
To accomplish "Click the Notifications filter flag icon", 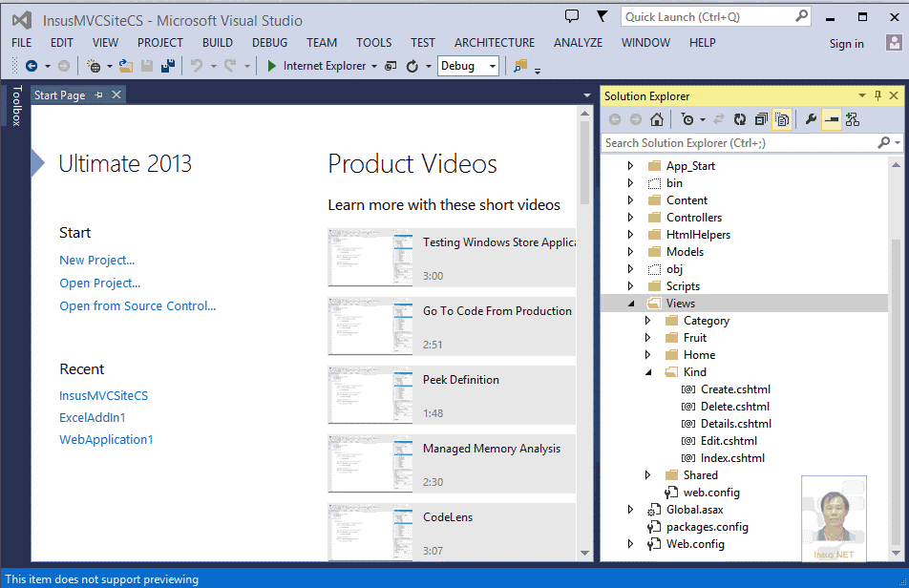I will pos(602,16).
